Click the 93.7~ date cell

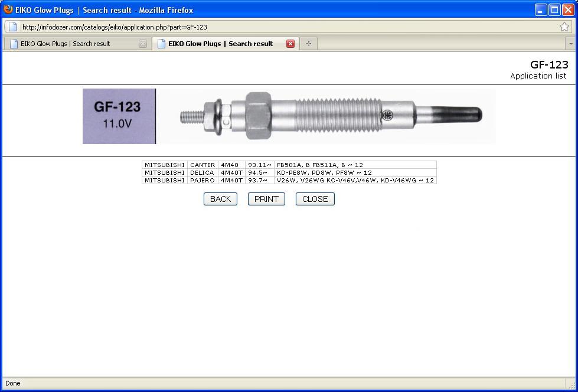point(260,180)
